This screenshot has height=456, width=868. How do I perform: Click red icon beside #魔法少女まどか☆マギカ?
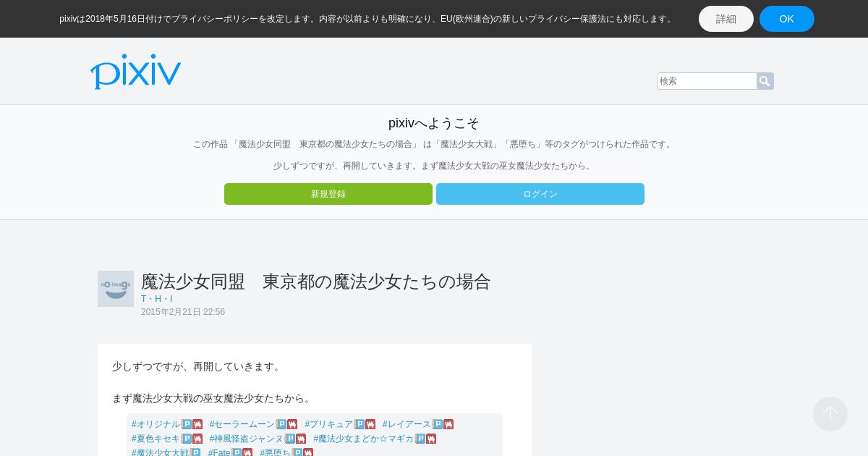pyautogui.click(x=431, y=439)
